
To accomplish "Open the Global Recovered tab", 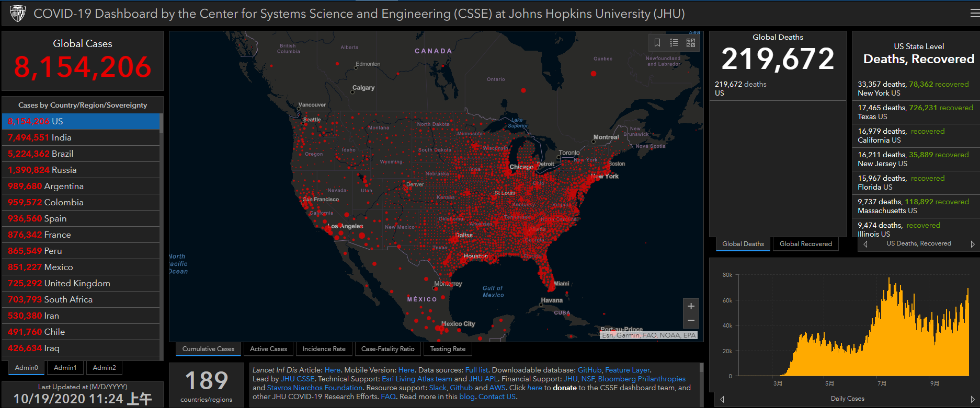I will [x=805, y=244].
